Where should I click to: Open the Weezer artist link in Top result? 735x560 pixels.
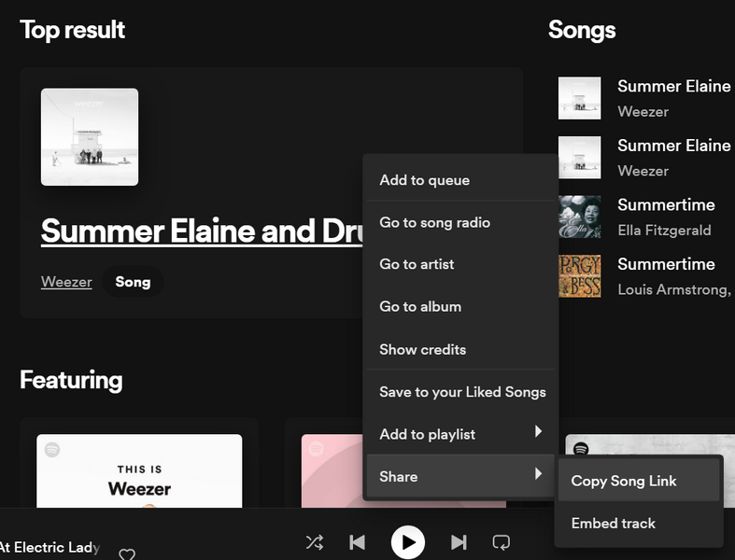[x=66, y=281]
